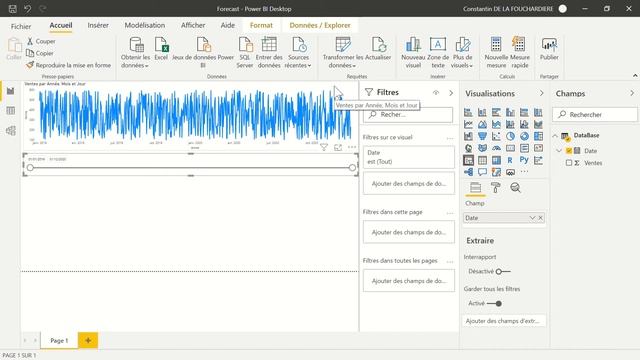640x360 pixels.
Task: Select the pie chart visual
Action: tap(510, 136)
